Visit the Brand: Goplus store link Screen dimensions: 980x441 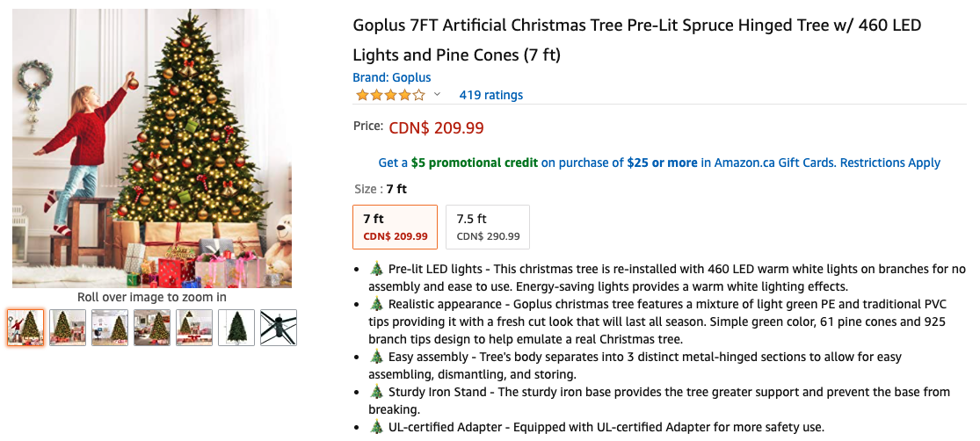392,77
